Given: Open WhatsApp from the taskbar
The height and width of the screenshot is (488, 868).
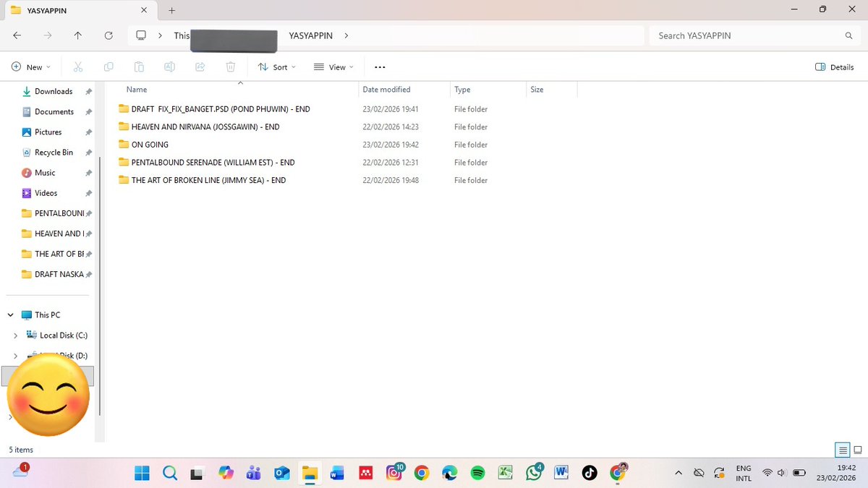Looking at the screenshot, I should point(533,473).
